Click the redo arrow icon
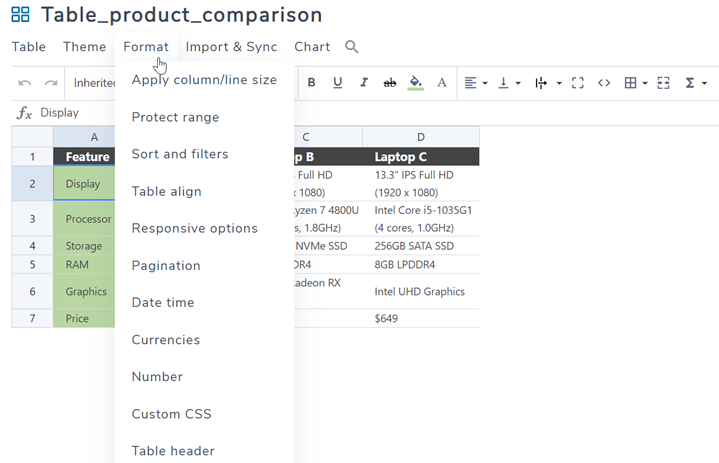The width and height of the screenshot is (719, 463). 51,83
